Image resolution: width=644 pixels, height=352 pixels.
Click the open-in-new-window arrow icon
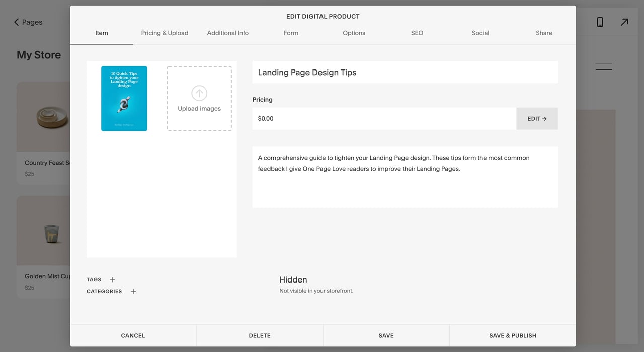pyautogui.click(x=624, y=22)
